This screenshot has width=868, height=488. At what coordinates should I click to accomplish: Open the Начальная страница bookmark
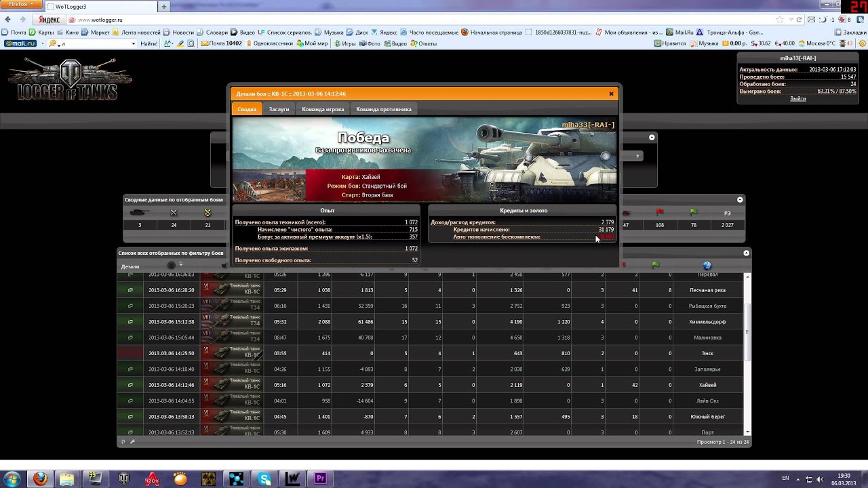[492, 32]
